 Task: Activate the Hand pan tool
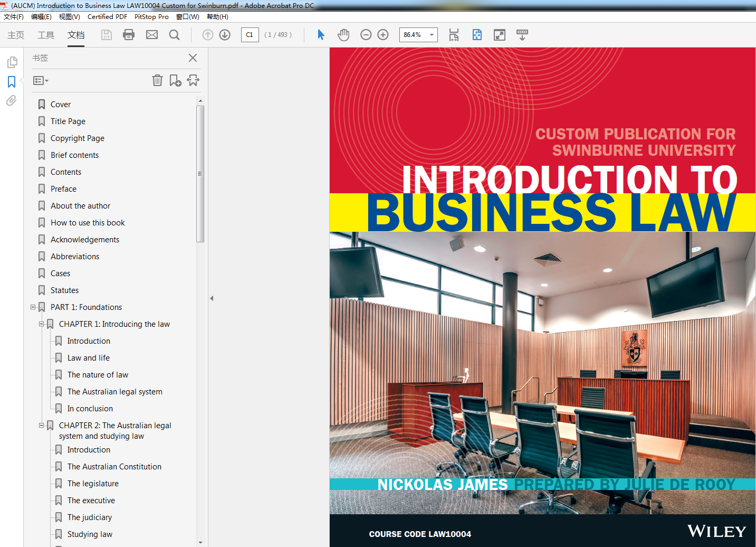[x=343, y=35]
